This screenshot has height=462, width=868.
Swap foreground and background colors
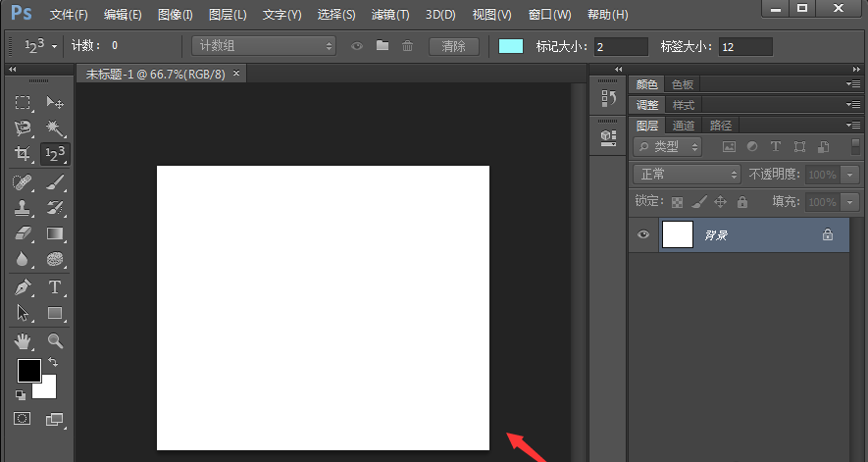[52, 363]
